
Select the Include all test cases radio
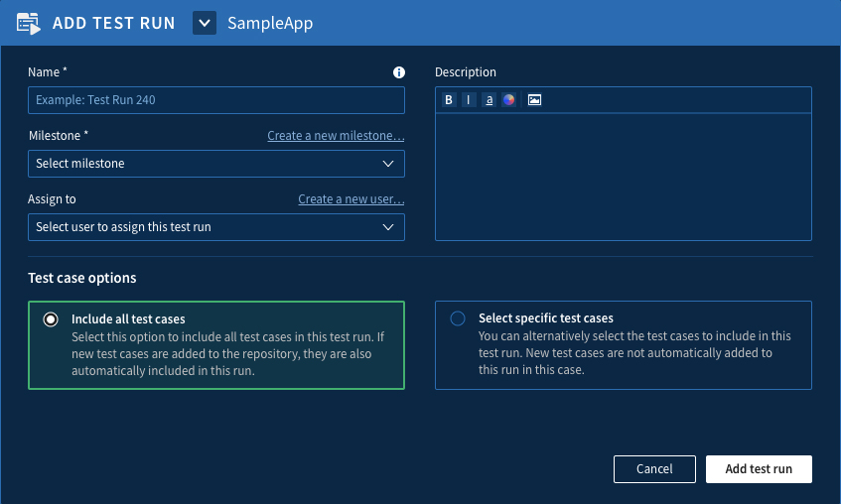[x=51, y=319]
